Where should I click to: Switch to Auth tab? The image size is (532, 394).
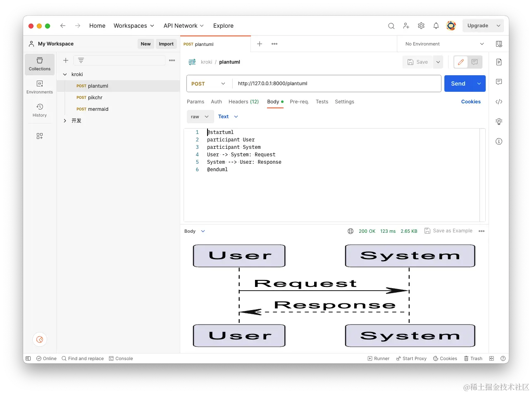tap(216, 102)
